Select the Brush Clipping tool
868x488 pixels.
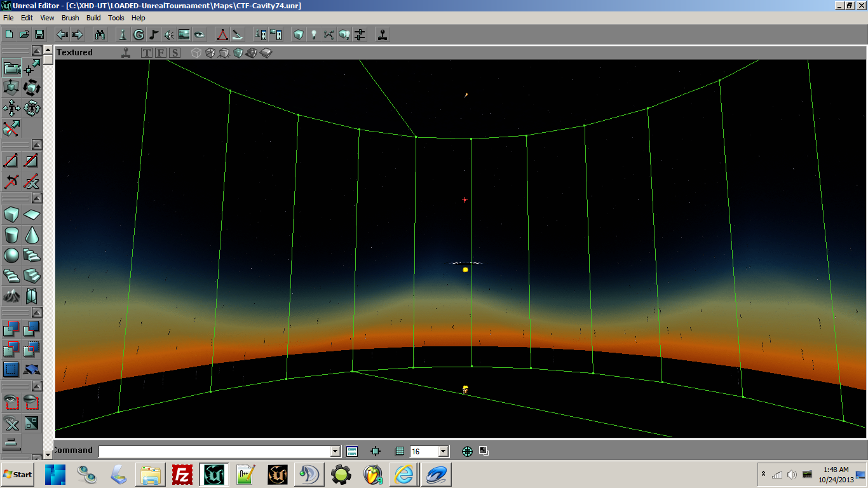click(11, 128)
